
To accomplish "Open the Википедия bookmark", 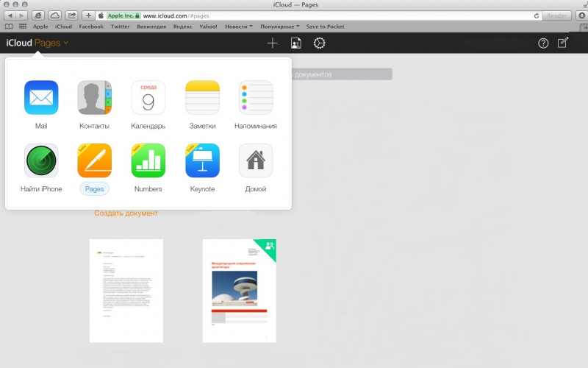I will point(151,26).
